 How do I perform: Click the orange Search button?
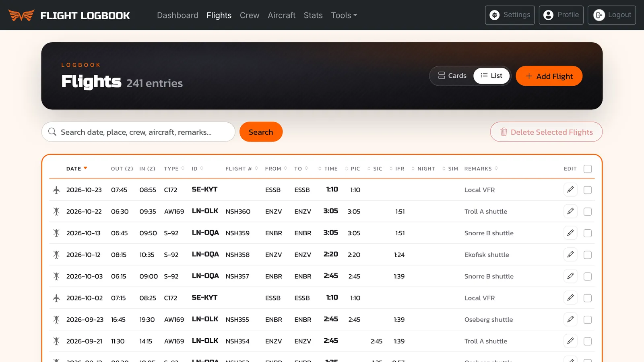(x=261, y=132)
